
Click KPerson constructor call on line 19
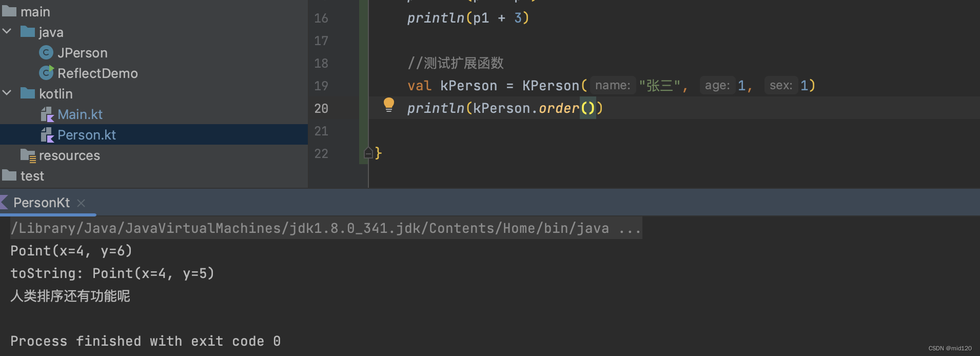coord(551,86)
